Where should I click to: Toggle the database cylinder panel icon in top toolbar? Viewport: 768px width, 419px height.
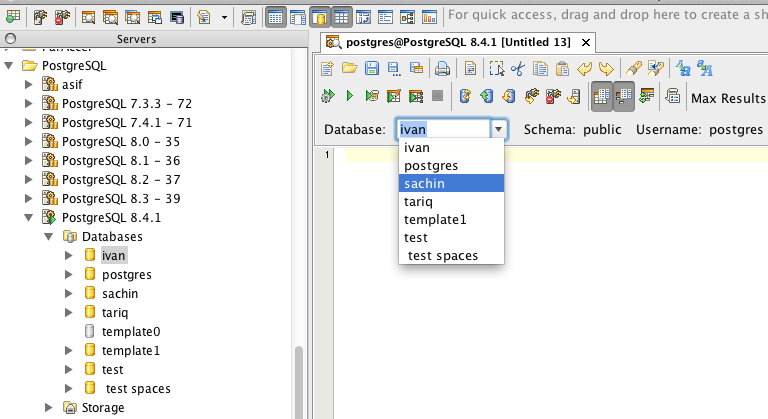pos(319,18)
